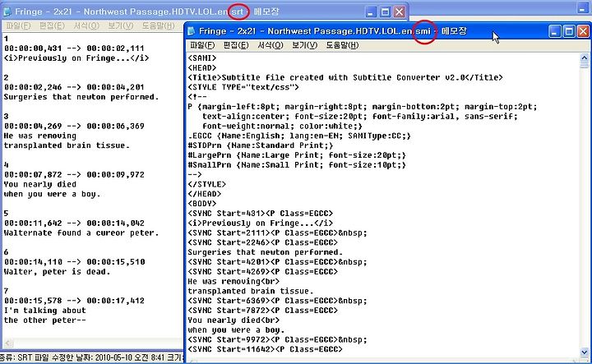This screenshot has width=592, height=364.
Task: Close the srt Notepad window
Action: (x=400, y=12)
